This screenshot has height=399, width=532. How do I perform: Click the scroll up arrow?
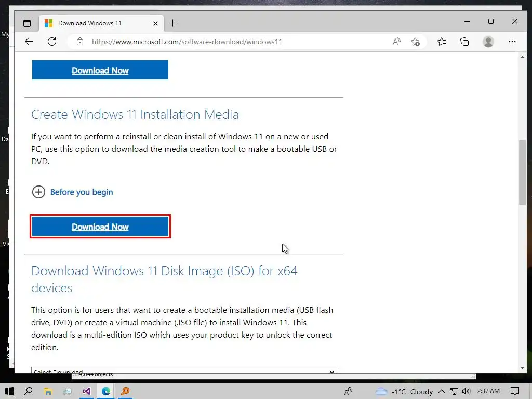pos(522,57)
